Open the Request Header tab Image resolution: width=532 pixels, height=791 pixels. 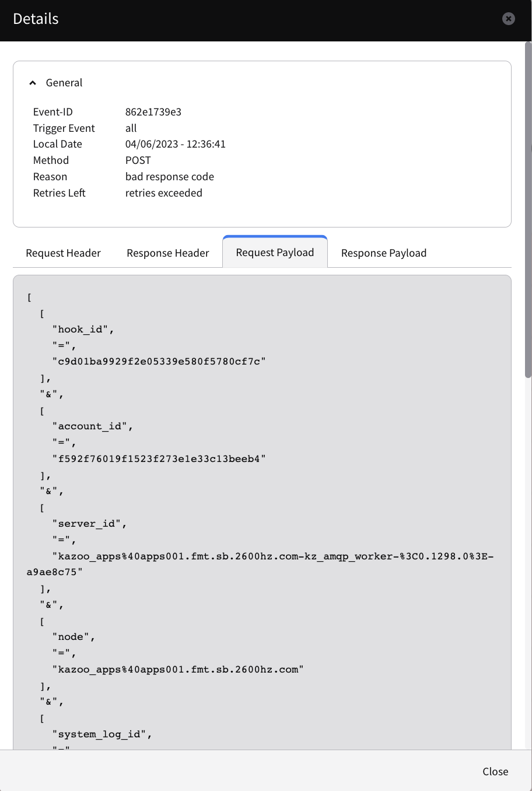[x=63, y=253]
